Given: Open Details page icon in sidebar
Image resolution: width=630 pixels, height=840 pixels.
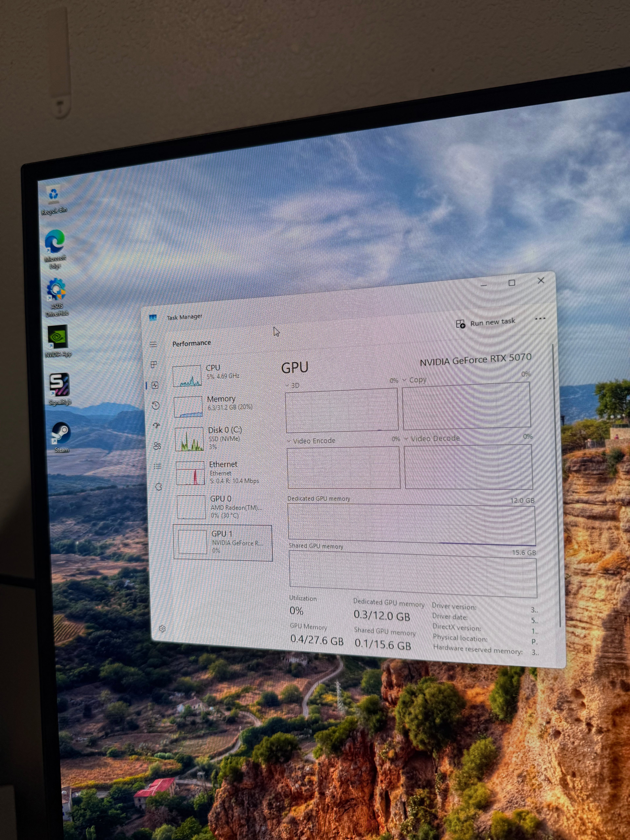Looking at the screenshot, I should click(x=158, y=466).
